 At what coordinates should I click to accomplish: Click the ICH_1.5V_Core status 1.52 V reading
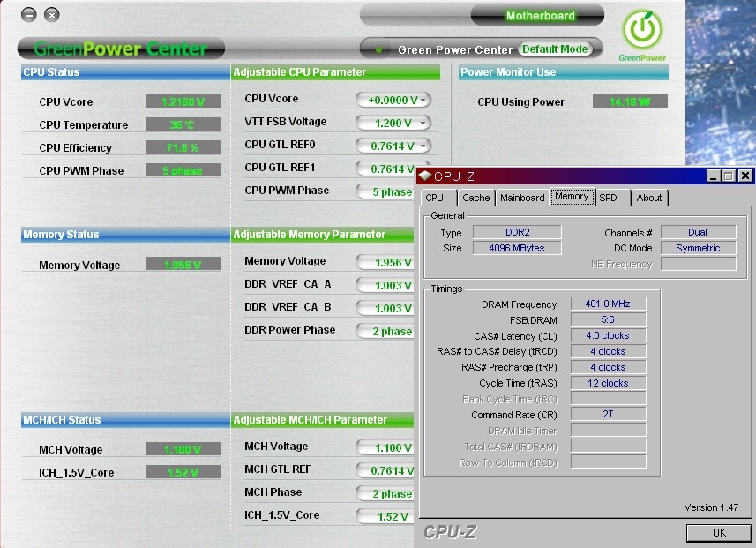[183, 472]
